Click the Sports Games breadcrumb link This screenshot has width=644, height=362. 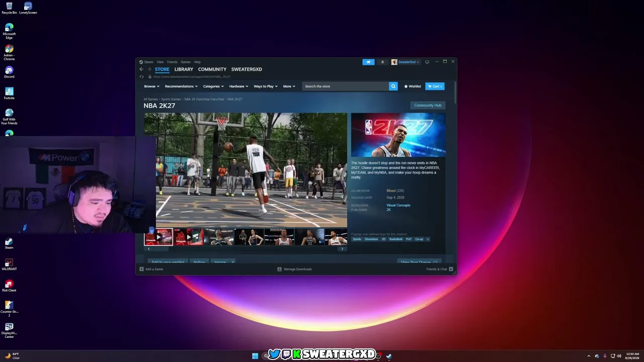(171, 99)
